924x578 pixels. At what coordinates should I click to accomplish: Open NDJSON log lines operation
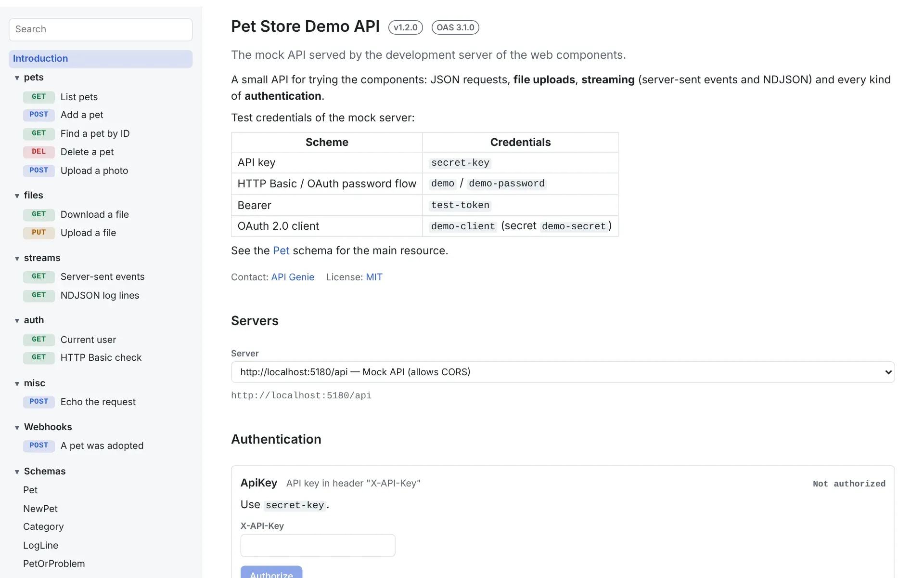point(100,295)
